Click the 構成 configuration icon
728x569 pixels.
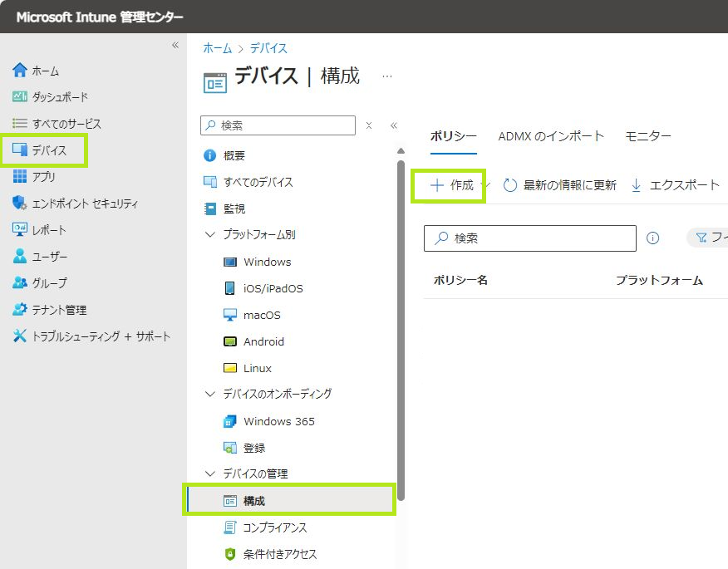[230, 501]
